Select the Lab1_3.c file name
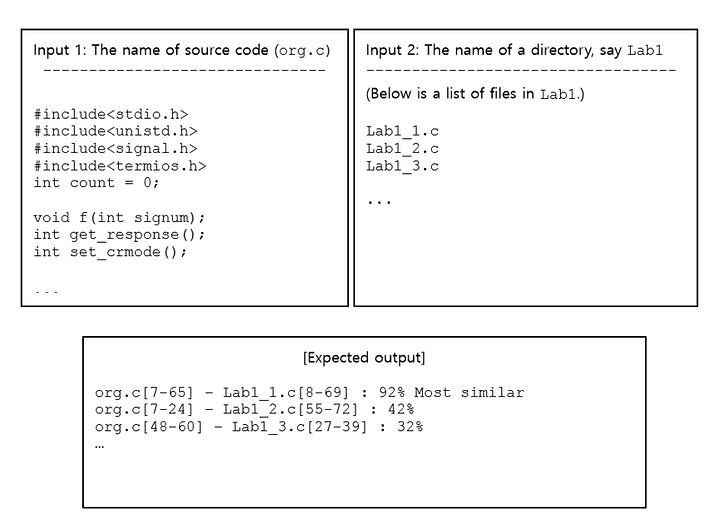Image resolution: width=720 pixels, height=514 pixels. point(402,166)
